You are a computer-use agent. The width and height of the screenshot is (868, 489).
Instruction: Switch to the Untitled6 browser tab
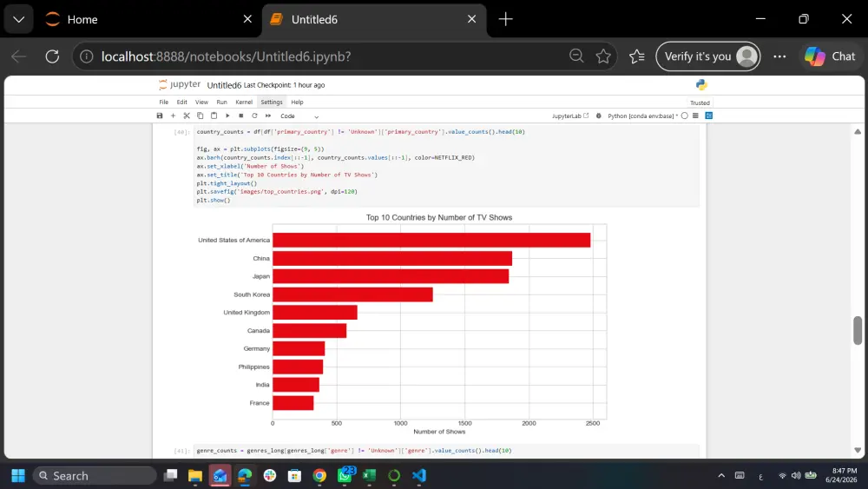pyautogui.click(x=373, y=19)
